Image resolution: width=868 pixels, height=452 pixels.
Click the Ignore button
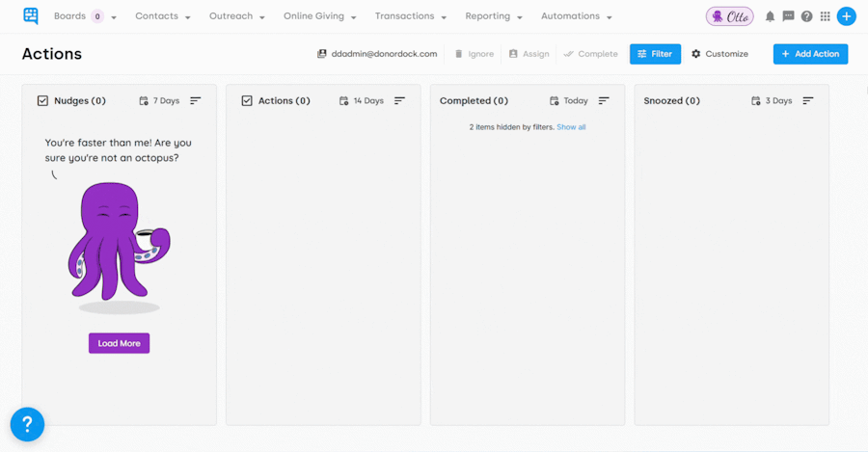[475, 54]
